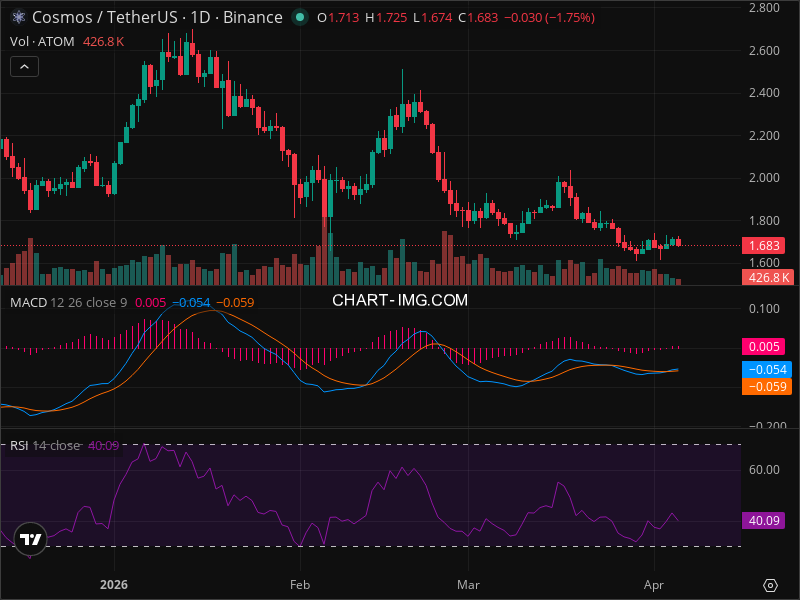800x600 pixels.
Task: Open chart settings gear icon
Action: pyautogui.click(x=770, y=585)
